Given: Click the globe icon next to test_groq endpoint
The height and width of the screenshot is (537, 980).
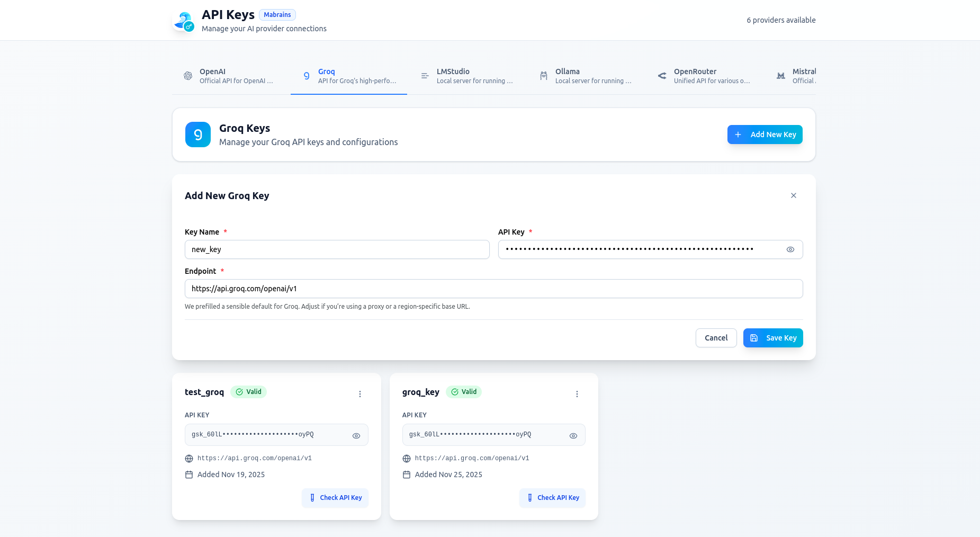Looking at the screenshot, I should pyautogui.click(x=189, y=458).
